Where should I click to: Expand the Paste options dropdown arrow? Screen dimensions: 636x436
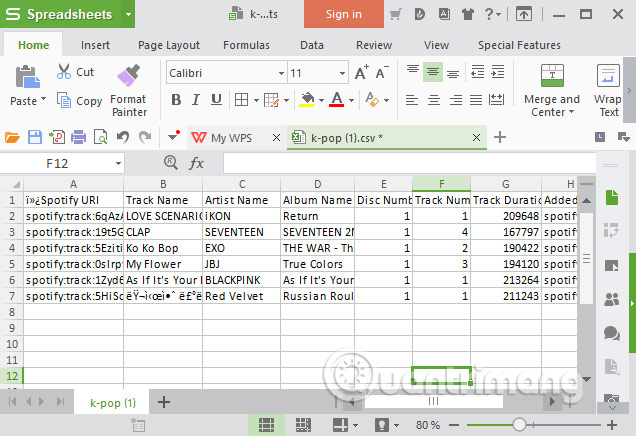point(43,101)
